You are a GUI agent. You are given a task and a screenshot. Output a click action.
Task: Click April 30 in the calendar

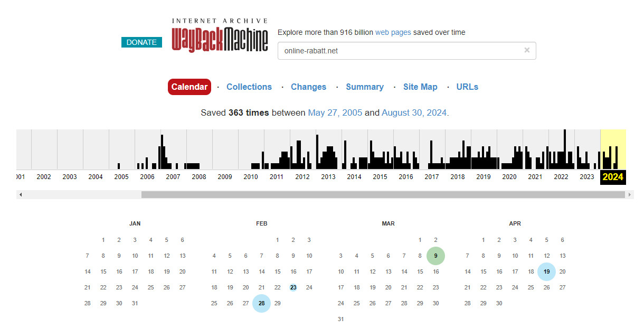tap(499, 303)
